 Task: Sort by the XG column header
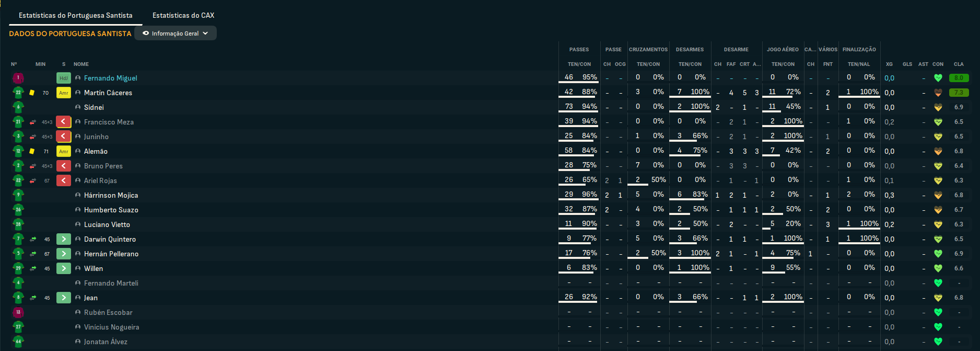(889, 64)
